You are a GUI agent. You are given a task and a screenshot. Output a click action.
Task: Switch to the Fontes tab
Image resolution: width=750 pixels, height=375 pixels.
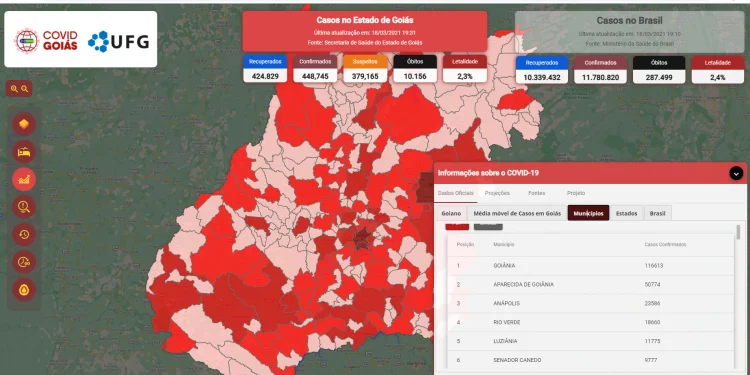[536, 193]
